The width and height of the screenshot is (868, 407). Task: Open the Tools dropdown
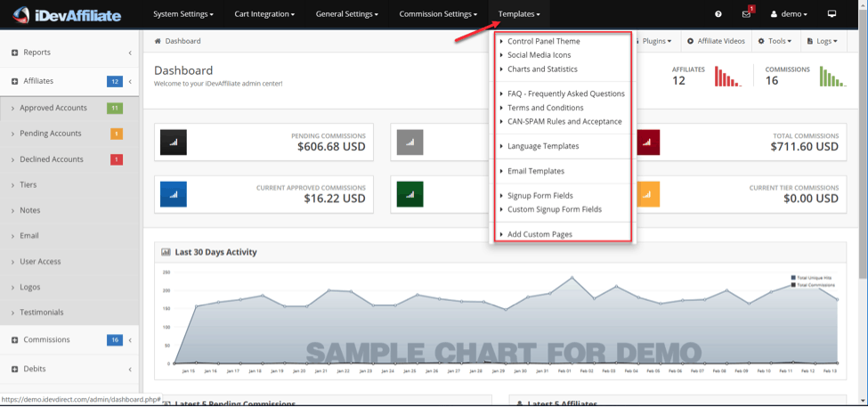pyautogui.click(x=775, y=41)
